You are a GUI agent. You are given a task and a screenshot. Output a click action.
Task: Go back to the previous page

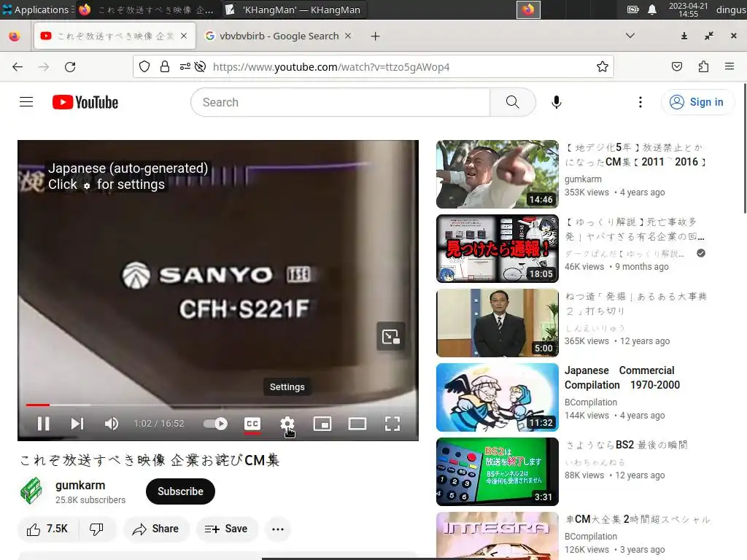point(18,66)
